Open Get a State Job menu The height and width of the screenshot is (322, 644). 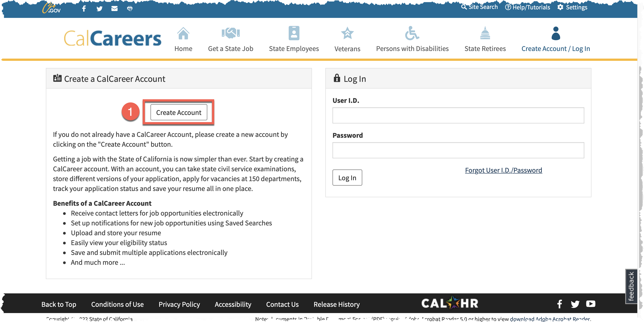(x=231, y=49)
